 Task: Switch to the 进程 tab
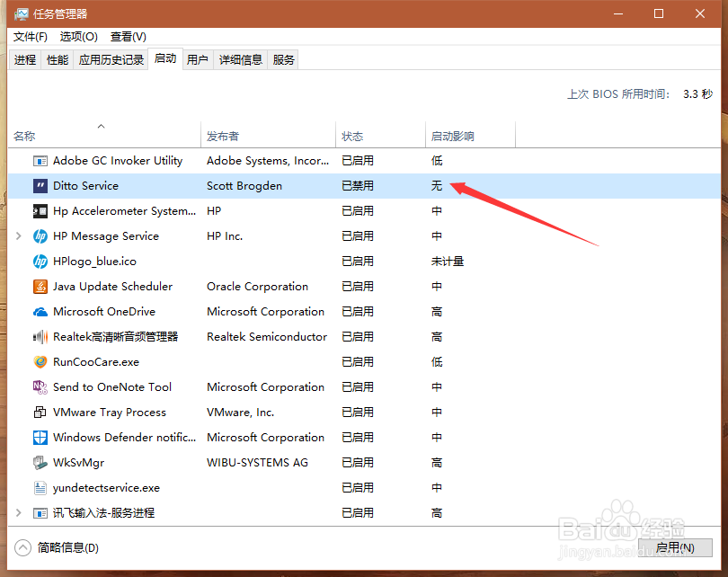coord(25,60)
